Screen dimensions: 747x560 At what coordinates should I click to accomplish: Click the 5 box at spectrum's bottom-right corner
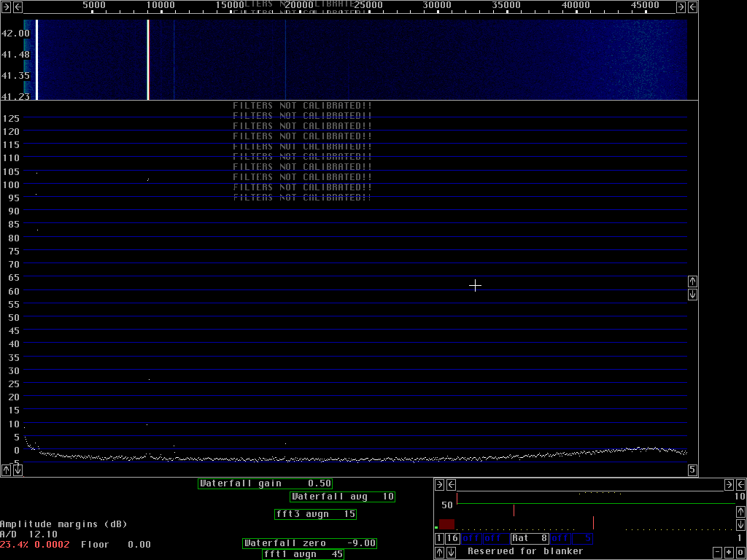coord(693,470)
